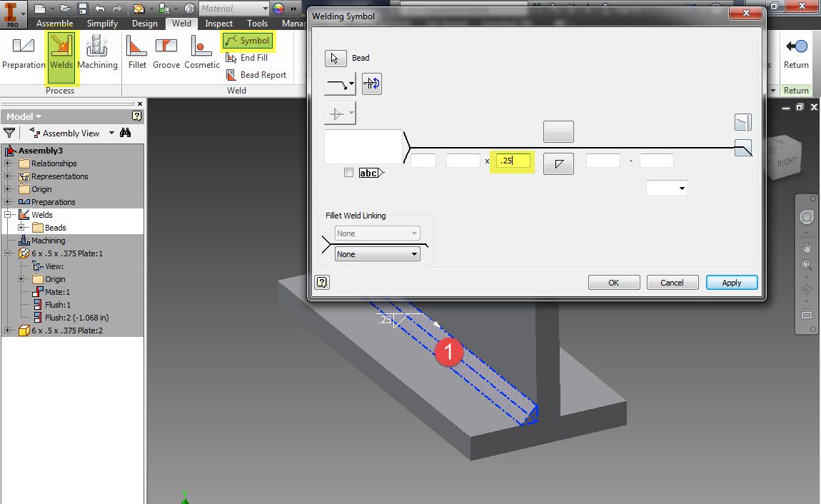Viewport: 821px width, 504px height.
Task: Switch to the Inspect ribbon tab
Action: click(218, 23)
